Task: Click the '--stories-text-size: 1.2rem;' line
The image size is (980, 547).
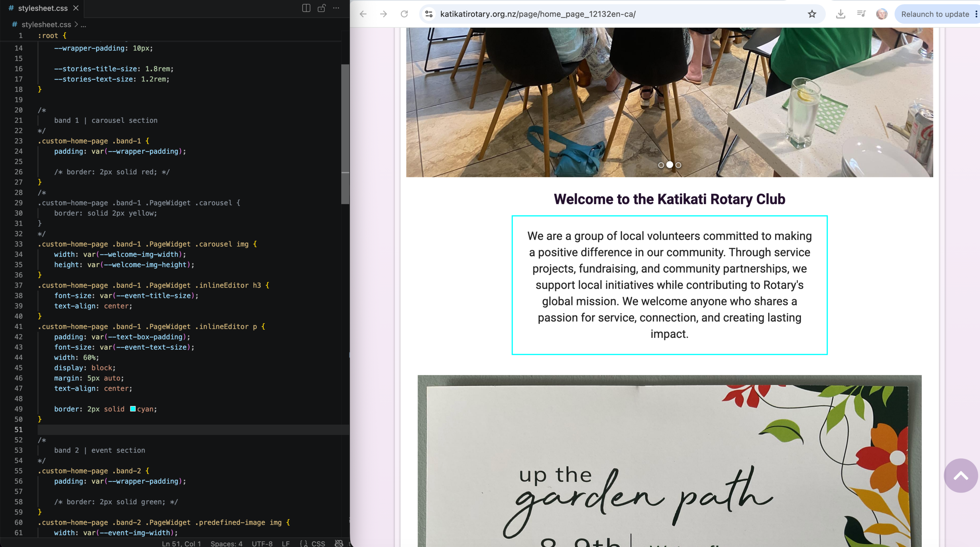Action: tap(112, 79)
